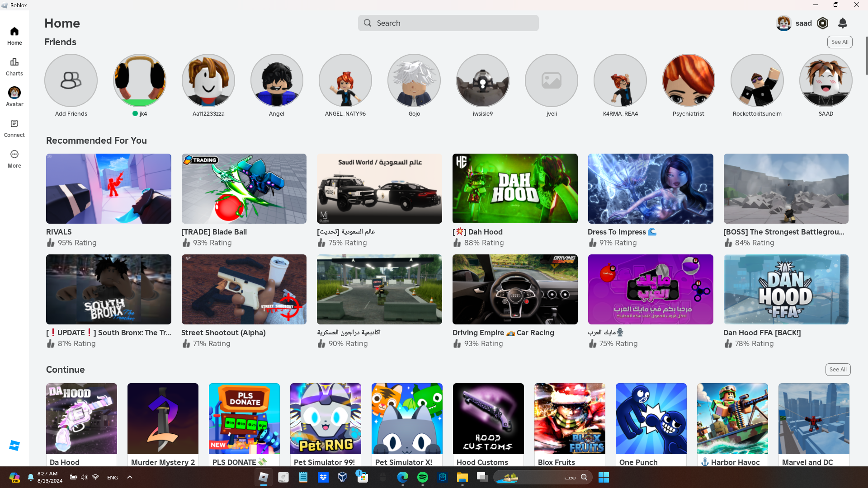Click the Robux hexagon icon
The width and height of the screenshot is (868, 488).
[x=823, y=23]
